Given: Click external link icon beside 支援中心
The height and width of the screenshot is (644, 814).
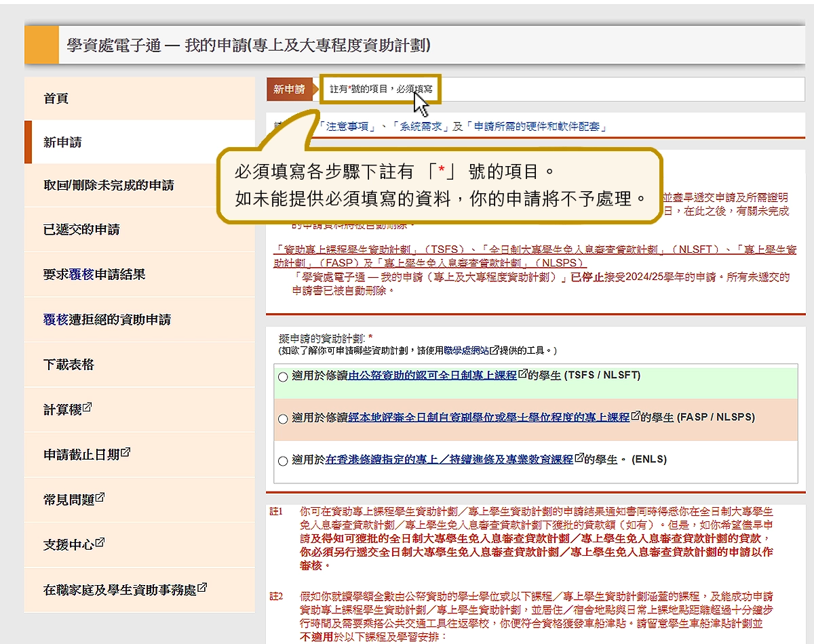Looking at the screenshot, I should (x=100, y=543).
